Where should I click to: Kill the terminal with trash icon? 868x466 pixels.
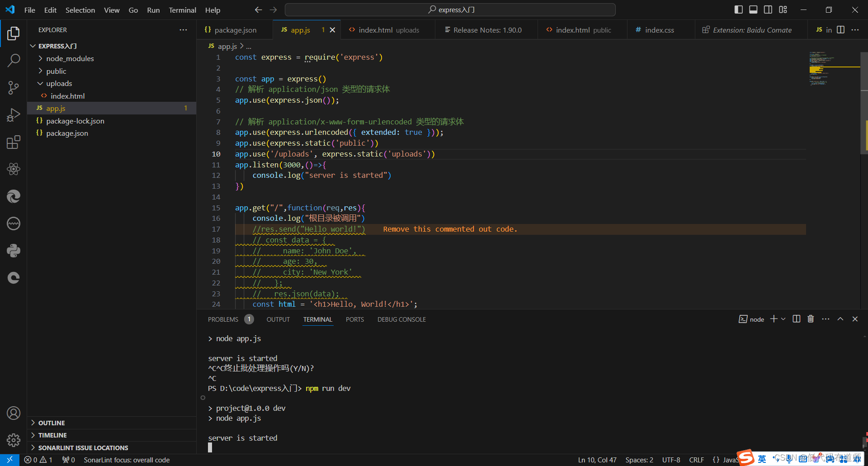[x=811, y=319]
